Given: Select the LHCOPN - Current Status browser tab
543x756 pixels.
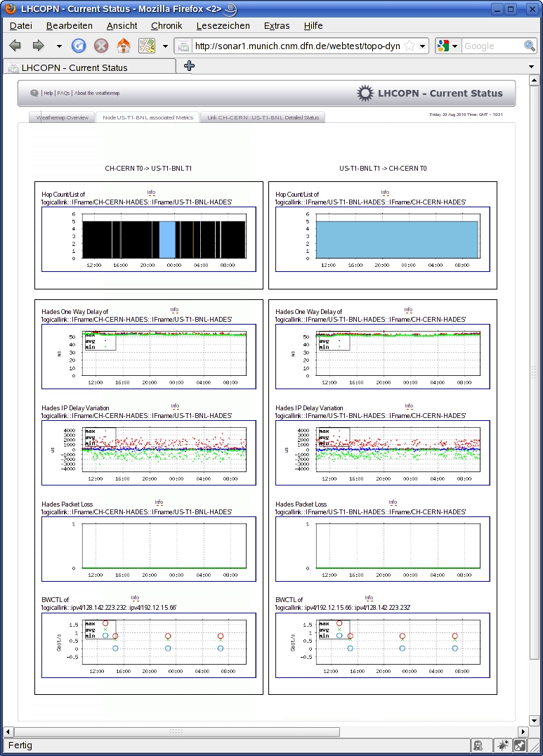Looking at the screenshot, I should pyautogui.click(x=89, y=67).
